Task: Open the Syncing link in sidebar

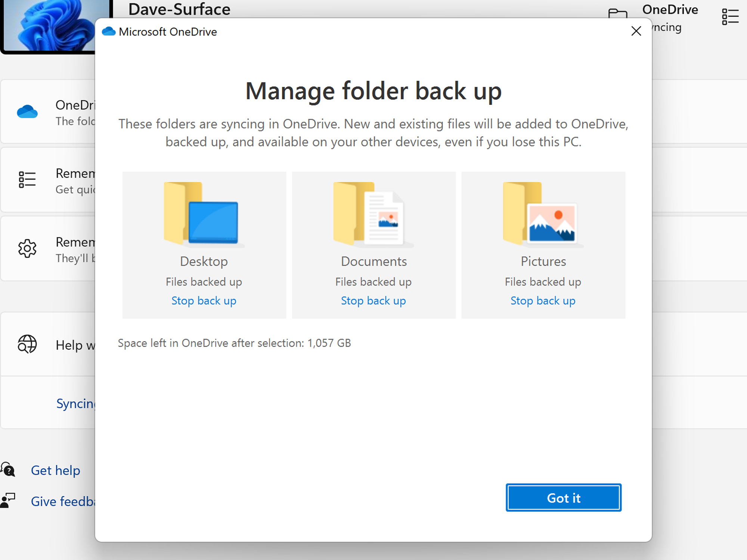Action: [77, 404]
